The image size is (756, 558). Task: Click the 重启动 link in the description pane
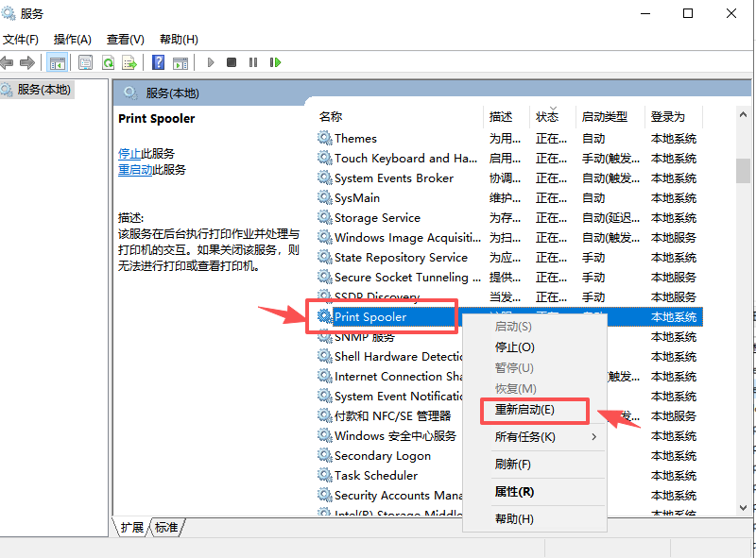pos(135,170)
